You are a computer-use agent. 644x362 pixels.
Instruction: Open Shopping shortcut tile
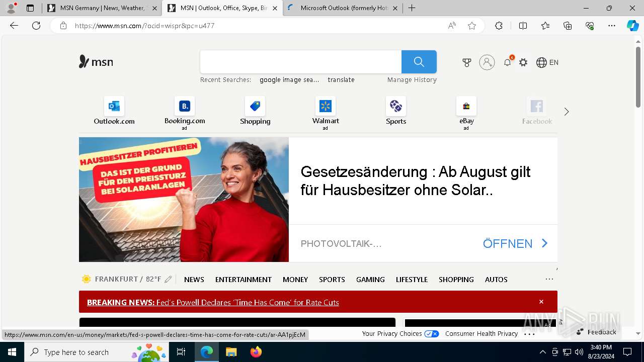[x=255, y=111]
